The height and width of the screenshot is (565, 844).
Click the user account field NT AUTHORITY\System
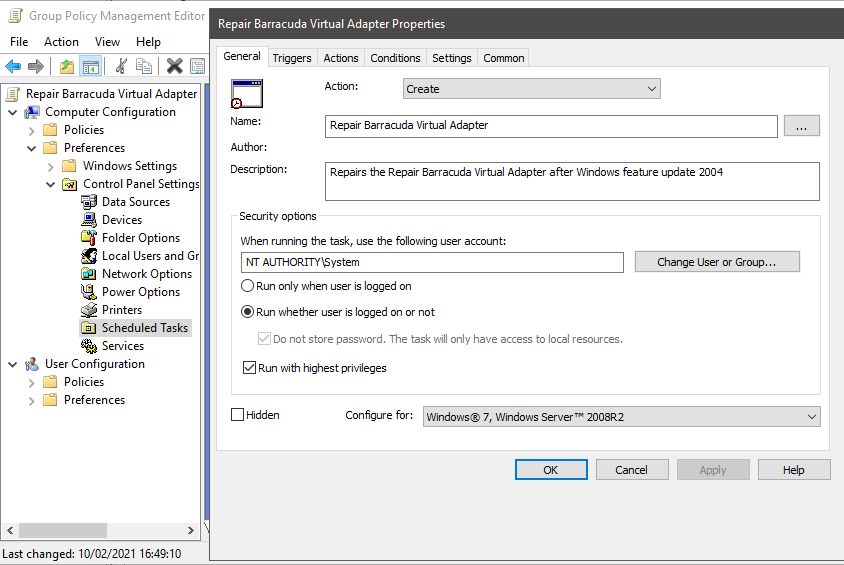[x=432, y=262]
